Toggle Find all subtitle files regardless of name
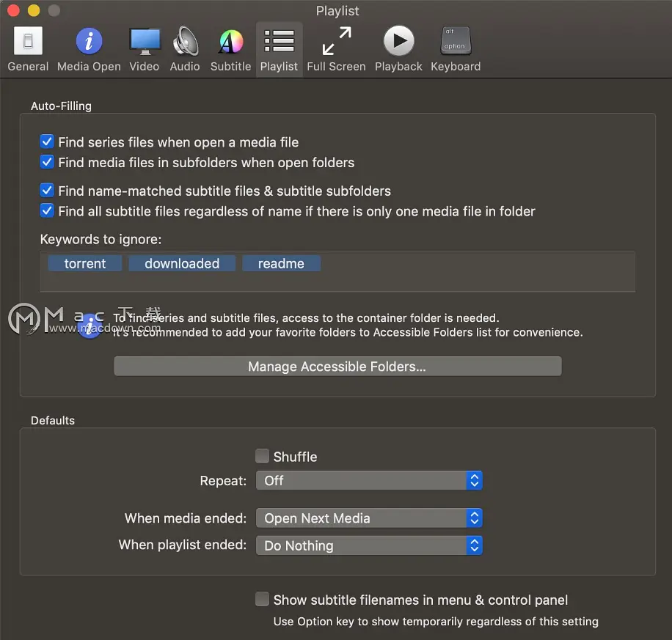The height and width of the screenshot is (640, 672). pos(47,210)
